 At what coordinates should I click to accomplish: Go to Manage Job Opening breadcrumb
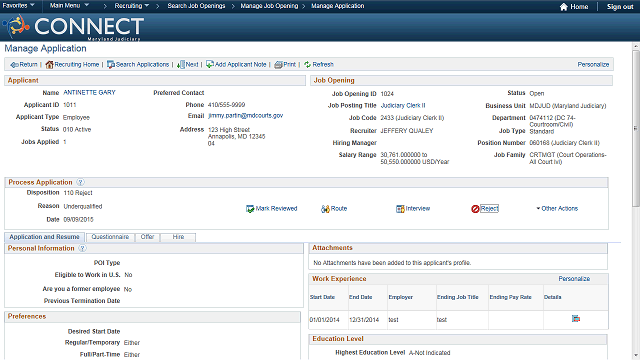(269, 6)
